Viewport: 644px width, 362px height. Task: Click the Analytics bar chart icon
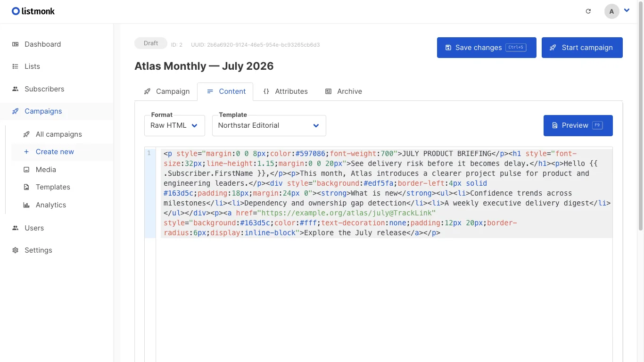tap(26, 205)
